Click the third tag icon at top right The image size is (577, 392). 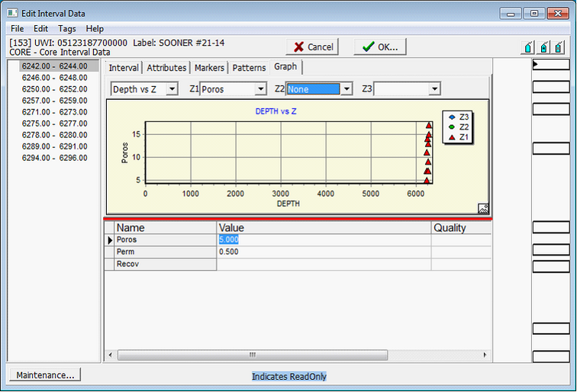click(559, 47)
